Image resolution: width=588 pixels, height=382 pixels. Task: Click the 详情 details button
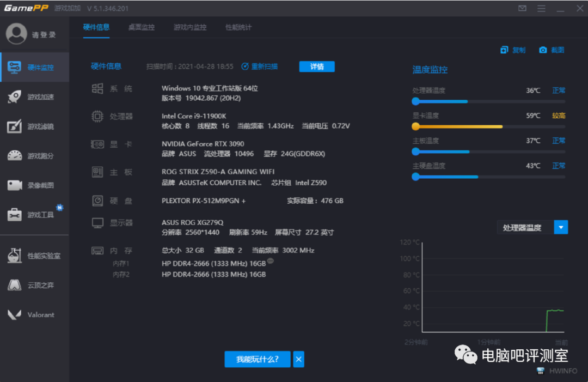point(317,66)
